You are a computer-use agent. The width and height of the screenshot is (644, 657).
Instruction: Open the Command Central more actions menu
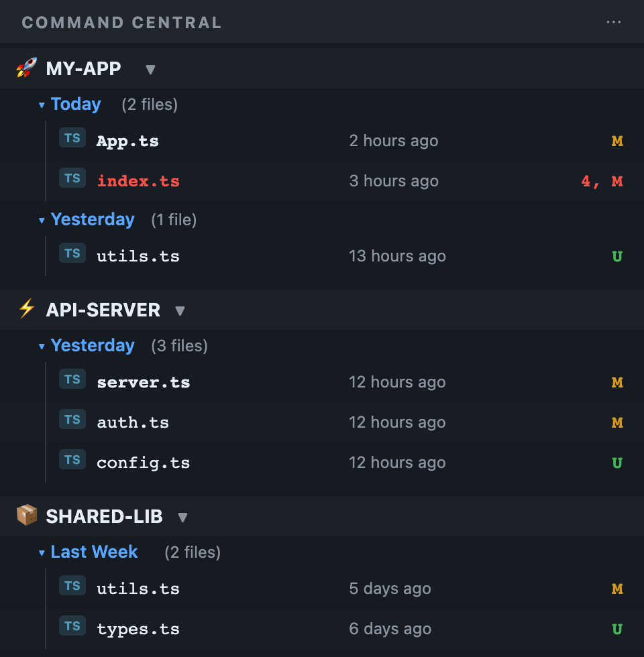(x=613, y=22)
